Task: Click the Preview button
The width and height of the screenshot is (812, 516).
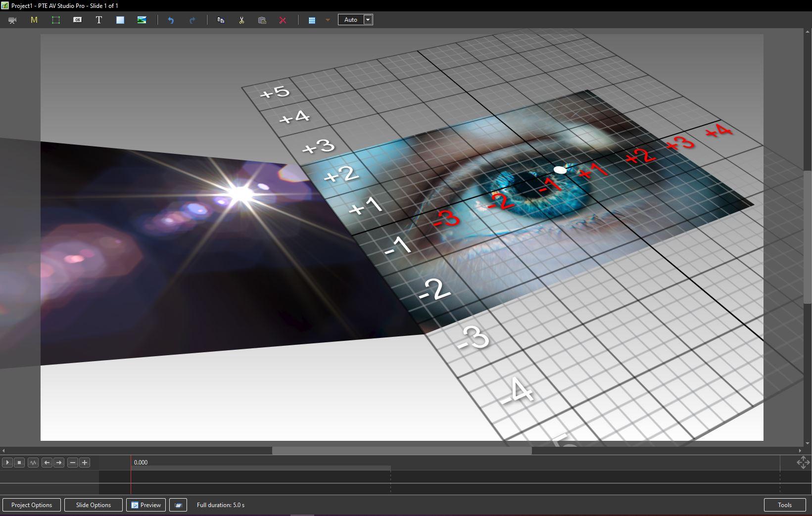Action: (x=146, y=505)
